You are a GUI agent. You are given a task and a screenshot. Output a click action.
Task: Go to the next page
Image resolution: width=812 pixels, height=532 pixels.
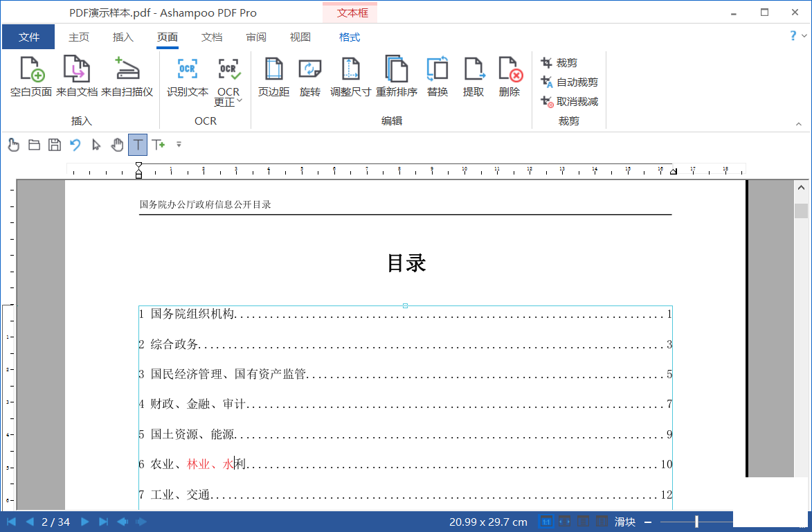point(85,522)
